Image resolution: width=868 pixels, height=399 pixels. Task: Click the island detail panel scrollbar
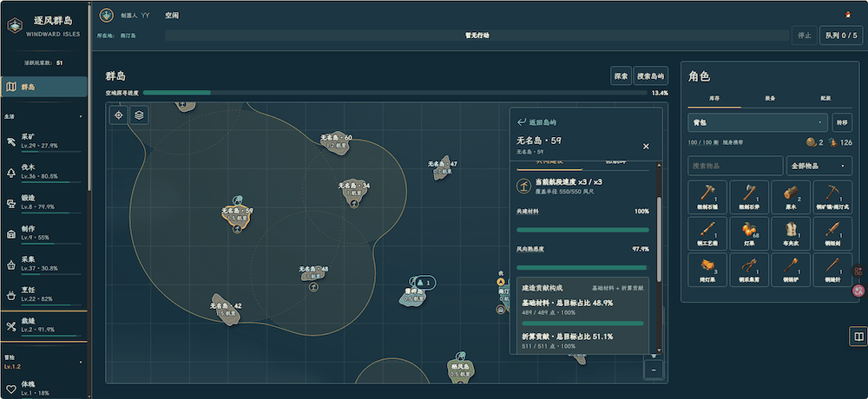659,239
